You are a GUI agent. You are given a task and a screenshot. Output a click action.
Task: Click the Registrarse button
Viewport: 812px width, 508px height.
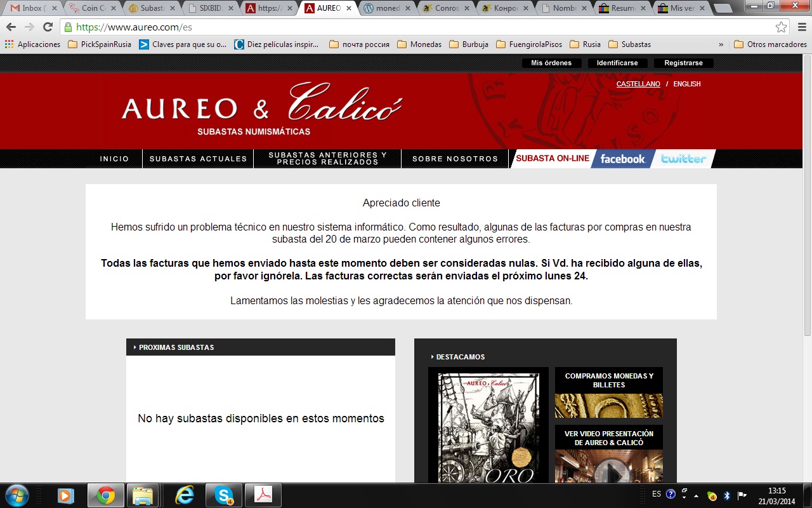(683, 63)
